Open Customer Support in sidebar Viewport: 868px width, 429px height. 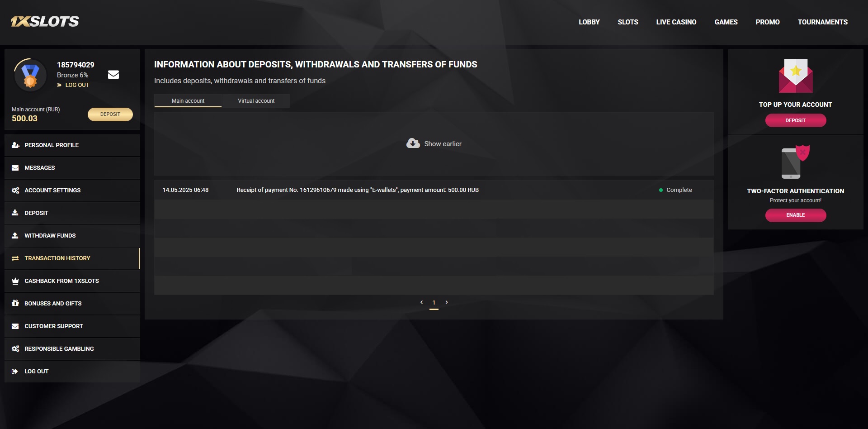point(72,326)
